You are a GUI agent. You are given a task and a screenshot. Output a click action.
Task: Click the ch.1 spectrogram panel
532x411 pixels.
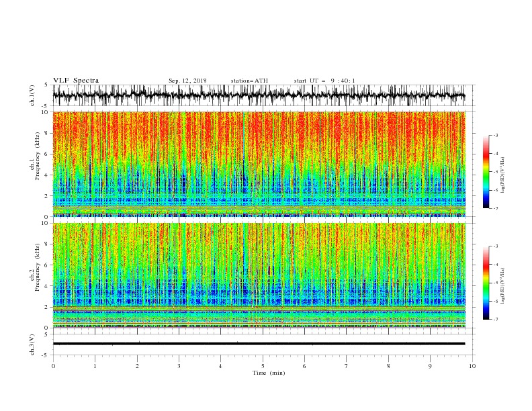(x=259, y=164)
